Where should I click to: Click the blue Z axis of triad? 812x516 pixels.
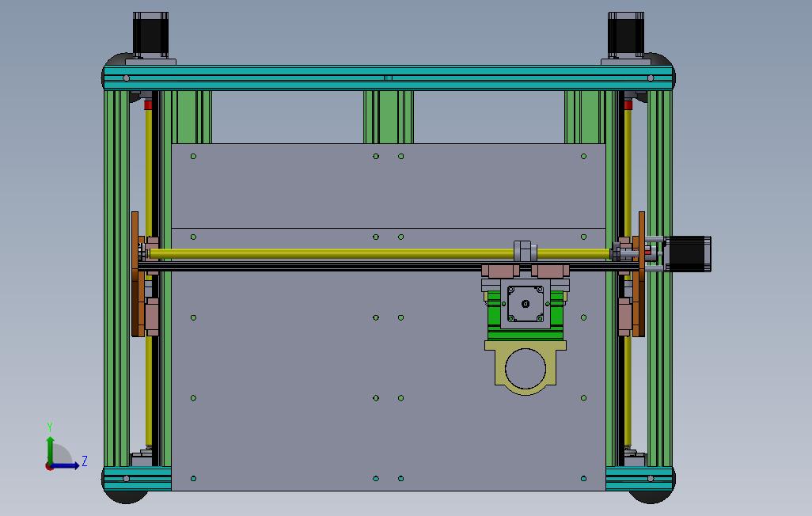(66, 466)
